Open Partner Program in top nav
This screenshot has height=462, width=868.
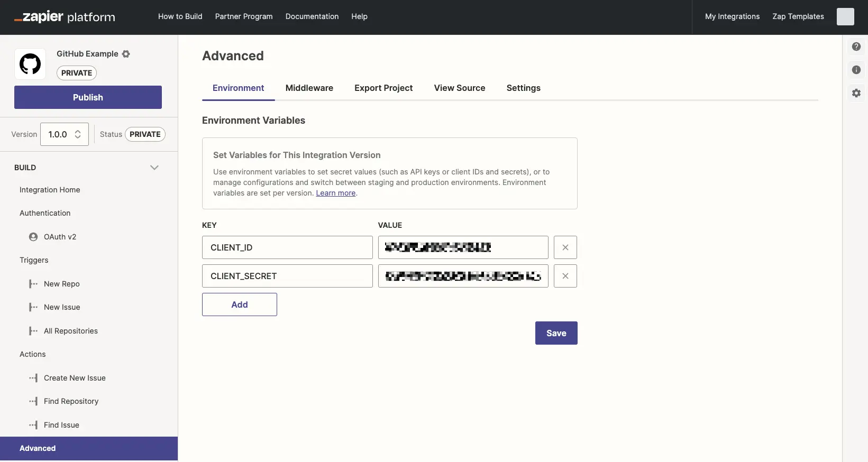[x=244, y=16]
